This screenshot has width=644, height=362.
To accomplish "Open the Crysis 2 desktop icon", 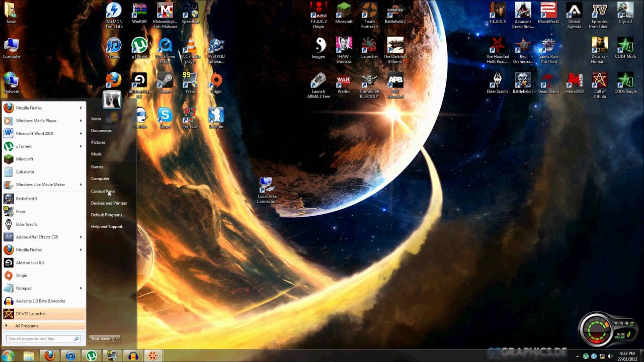I will click(625, 14).
